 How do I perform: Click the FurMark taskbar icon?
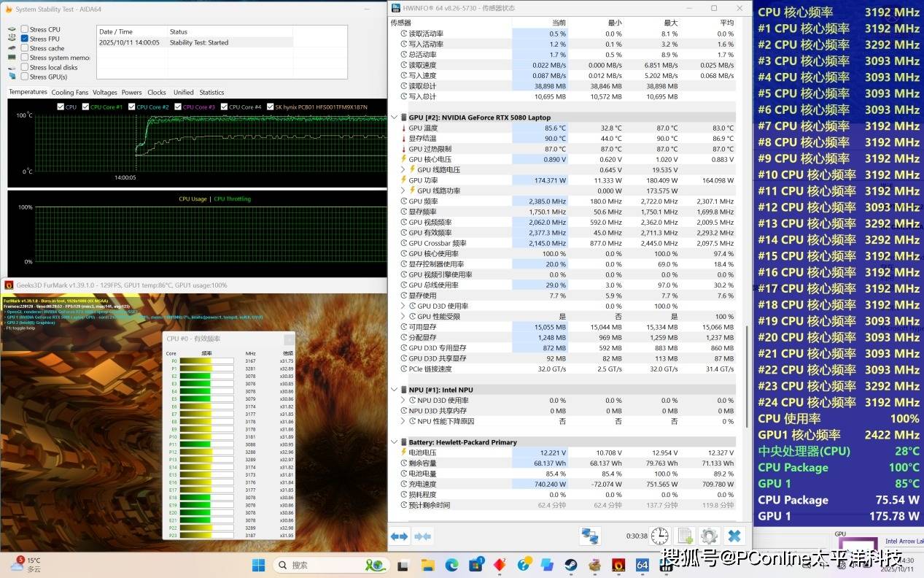pyautogui.click(x=618, y=565)
